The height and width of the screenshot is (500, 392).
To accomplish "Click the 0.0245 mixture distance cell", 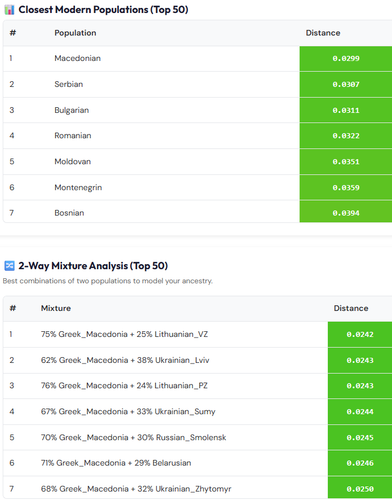I will pos(360,437).
